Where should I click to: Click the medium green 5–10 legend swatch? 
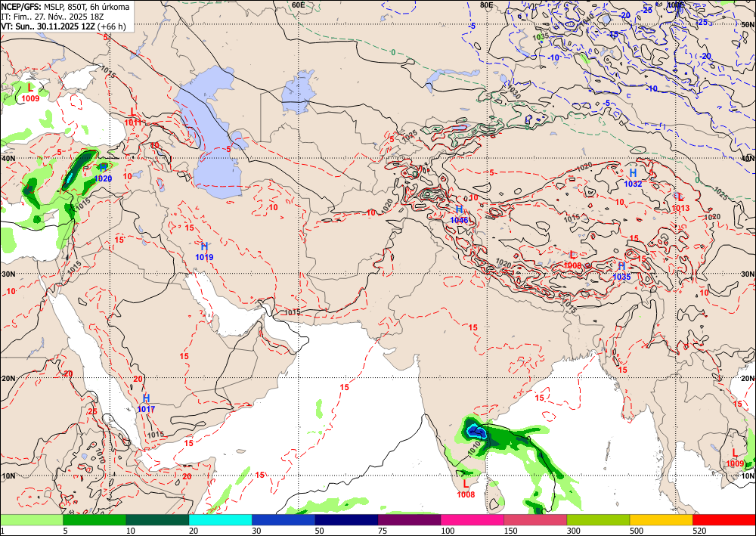tap(94, 520)
